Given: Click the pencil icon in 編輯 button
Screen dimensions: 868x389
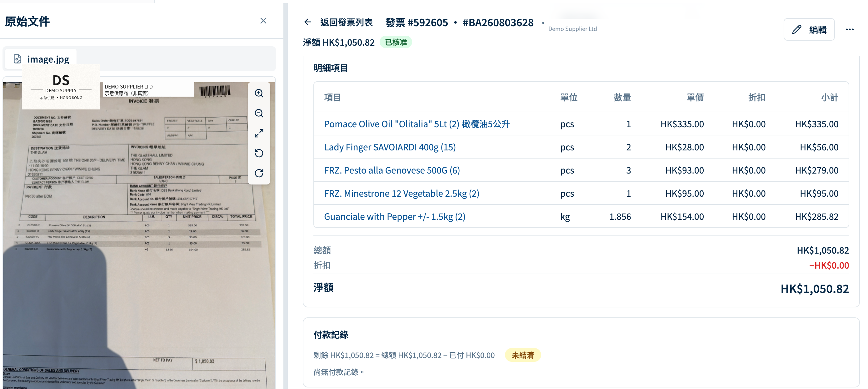Looking at the screenshot, I should click(796, 30).
